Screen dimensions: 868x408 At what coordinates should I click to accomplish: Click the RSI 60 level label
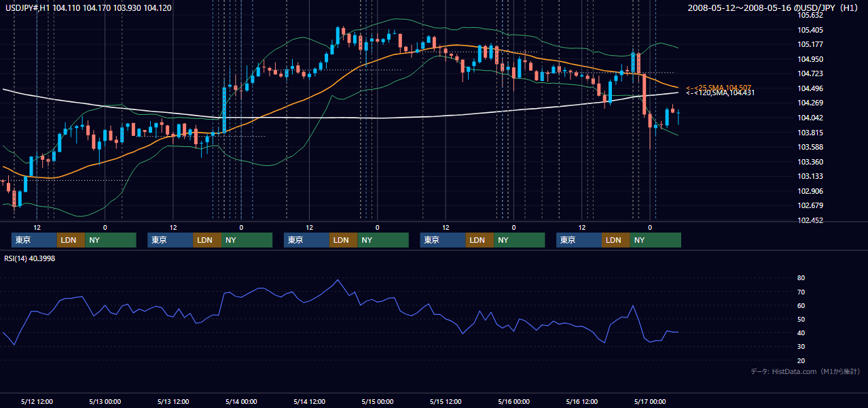point(801,305)
